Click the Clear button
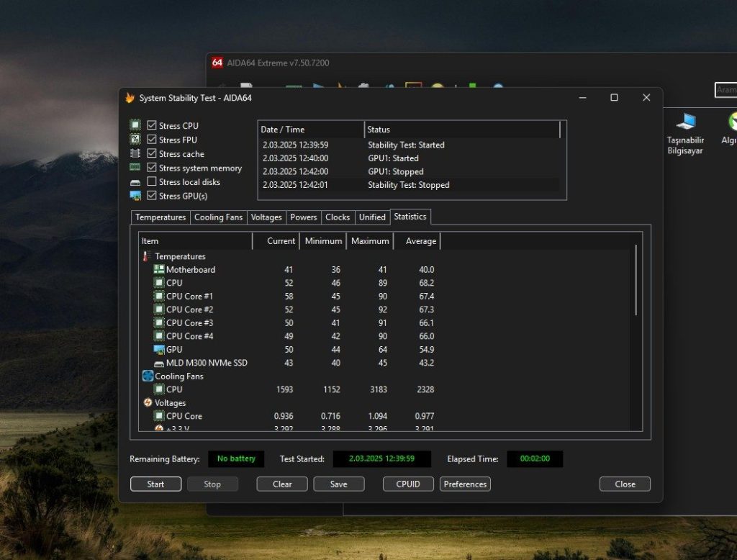737x560 pixels. (282, 484)
